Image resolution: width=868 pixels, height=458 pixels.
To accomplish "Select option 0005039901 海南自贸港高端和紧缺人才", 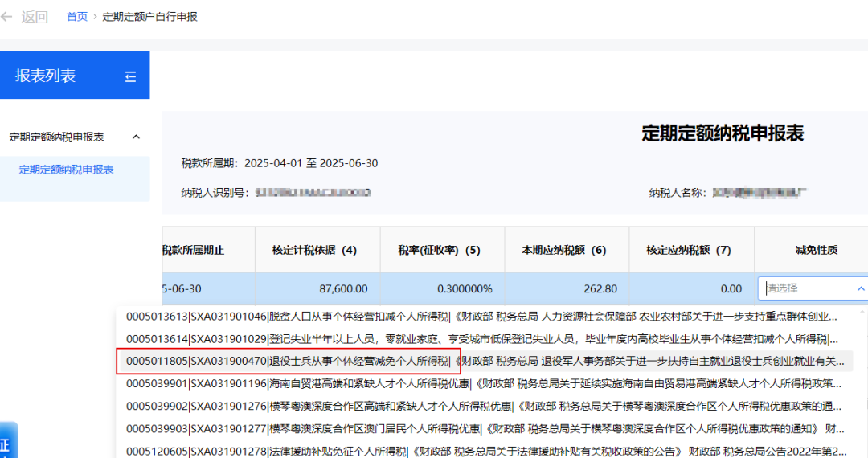I will pos(485,383).
